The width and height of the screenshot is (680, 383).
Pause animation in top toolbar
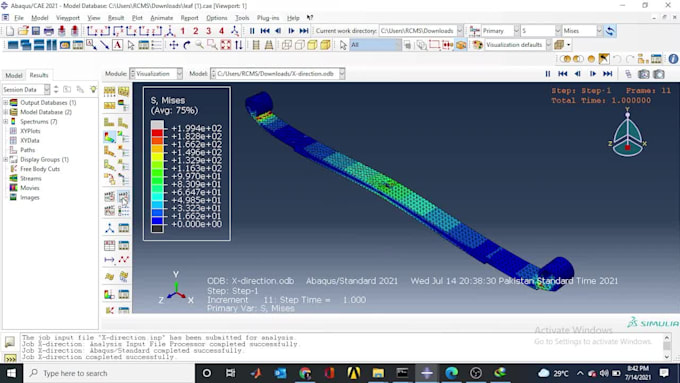coord(252,31)
